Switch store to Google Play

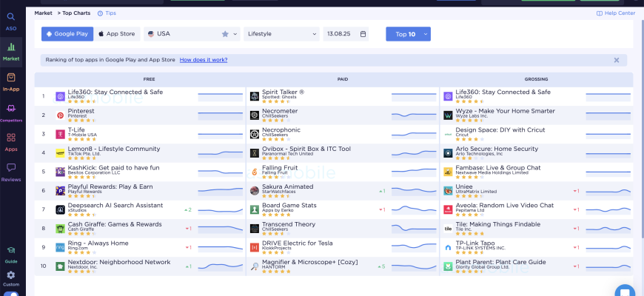click(66, 34)
